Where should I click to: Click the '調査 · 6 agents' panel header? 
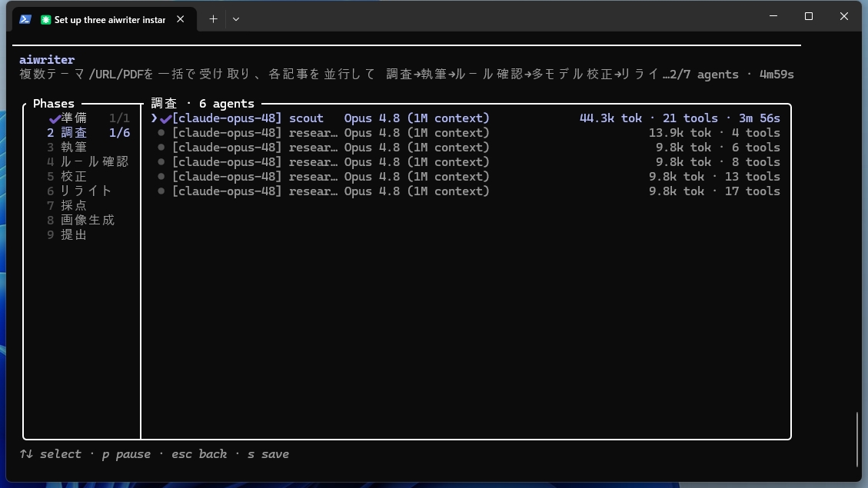tap(203, 104)
